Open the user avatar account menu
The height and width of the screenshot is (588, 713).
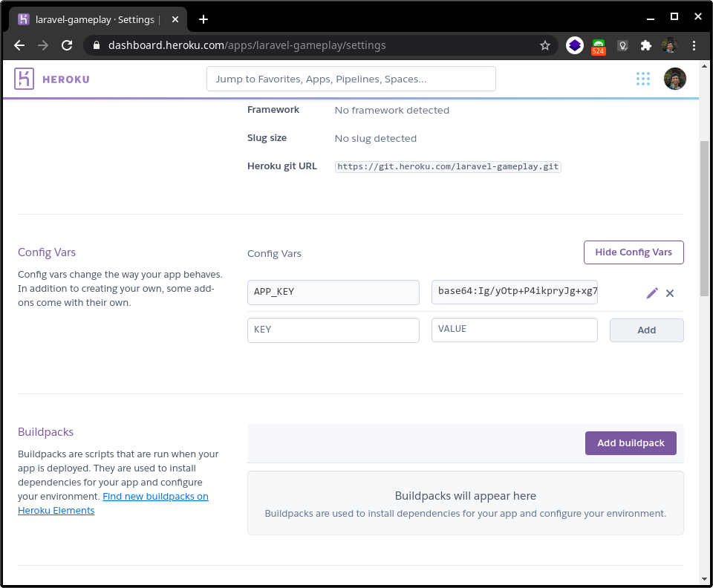click(675, 79)
